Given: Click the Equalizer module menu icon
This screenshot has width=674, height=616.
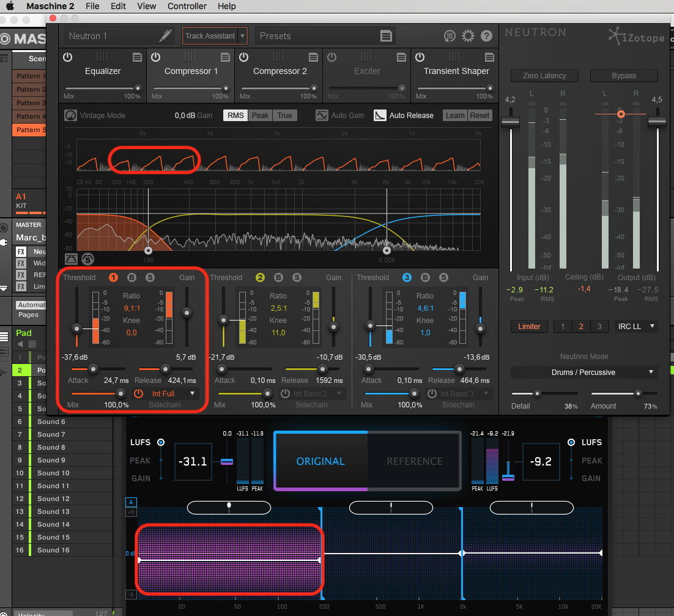Looking at the screenshot, I should click(x=137, y=57).
